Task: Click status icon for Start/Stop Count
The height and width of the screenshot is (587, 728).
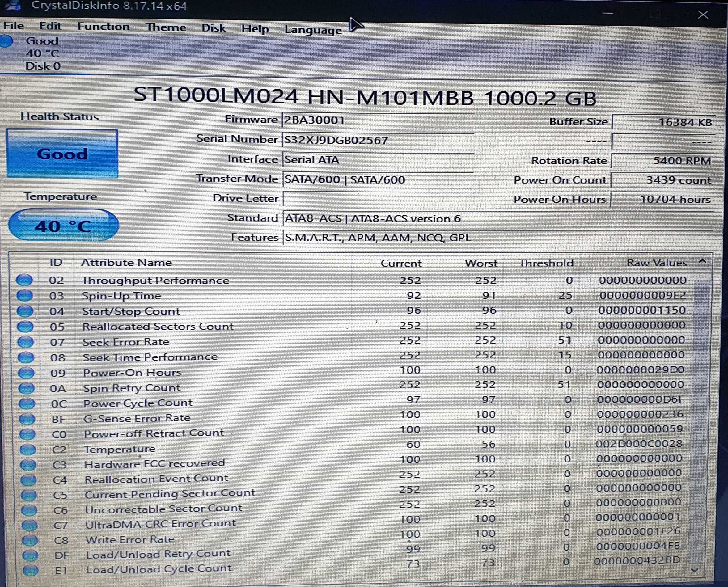Action: (25, 311)
